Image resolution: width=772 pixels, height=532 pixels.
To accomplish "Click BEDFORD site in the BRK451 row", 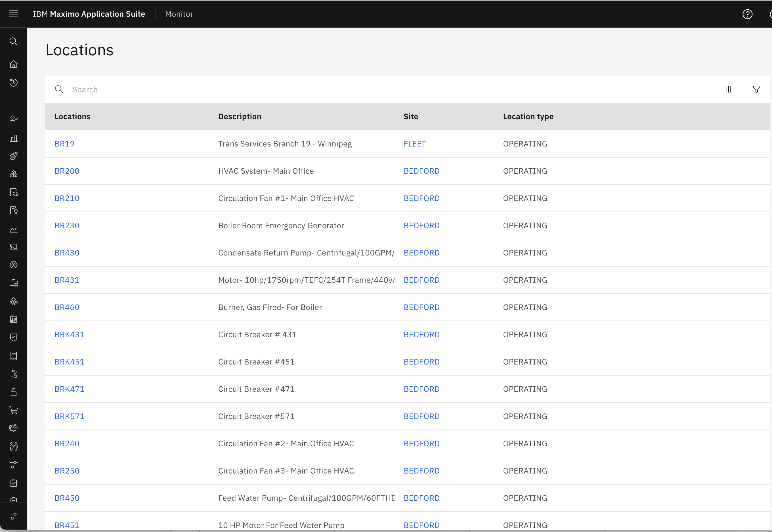I will pyautogui.click(x=421, y=362).
